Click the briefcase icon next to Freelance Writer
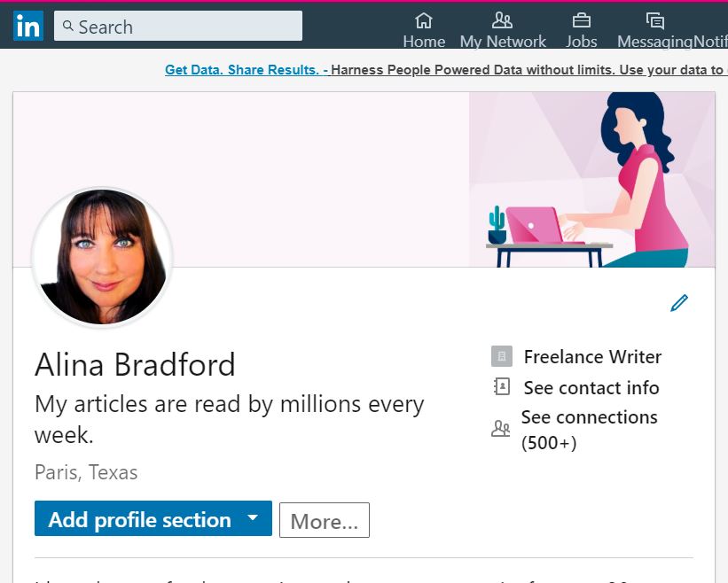Screen dimensions: 728x583 (x=501, y=356)
